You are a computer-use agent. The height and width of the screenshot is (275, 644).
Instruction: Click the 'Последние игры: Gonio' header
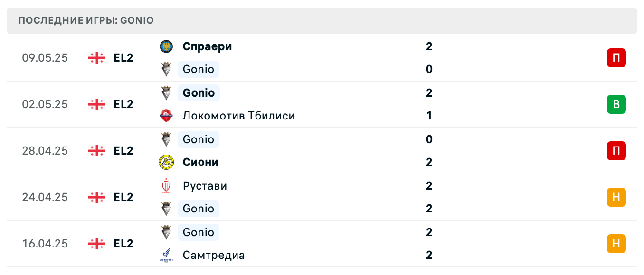[86, 21]
